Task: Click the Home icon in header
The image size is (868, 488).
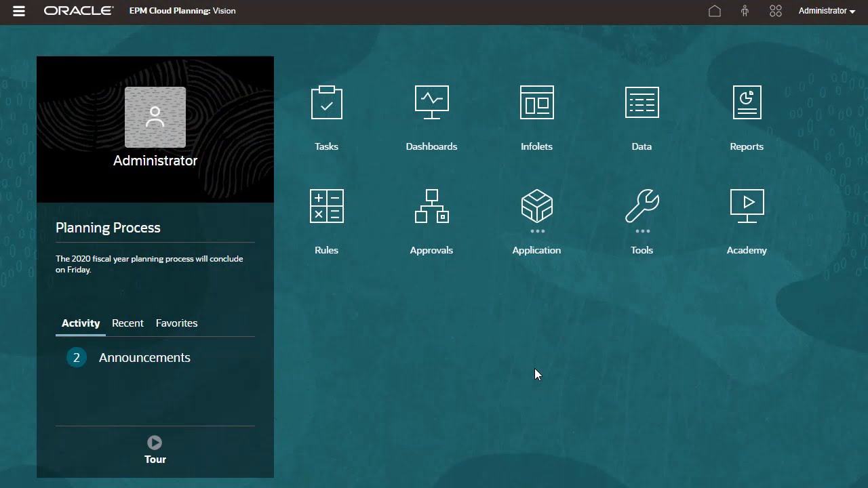Action: 714,11
